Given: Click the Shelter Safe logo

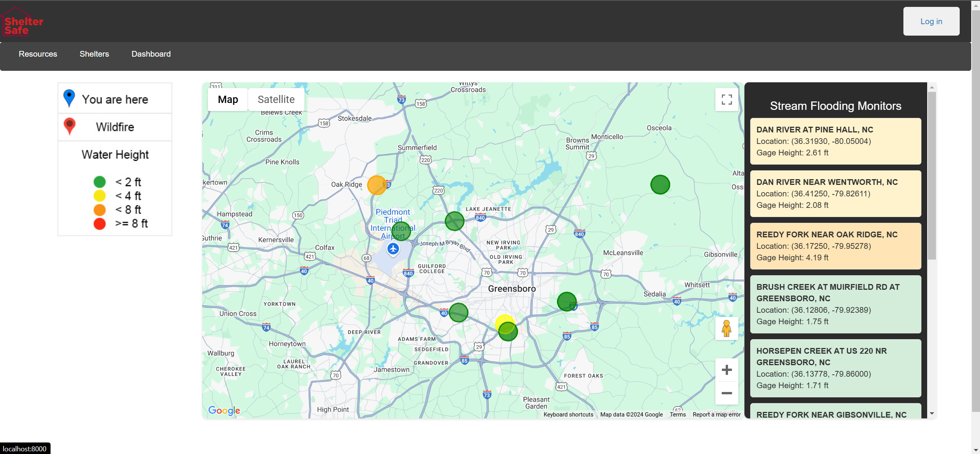Looking at the screenshot, I should tap(22, 22).
